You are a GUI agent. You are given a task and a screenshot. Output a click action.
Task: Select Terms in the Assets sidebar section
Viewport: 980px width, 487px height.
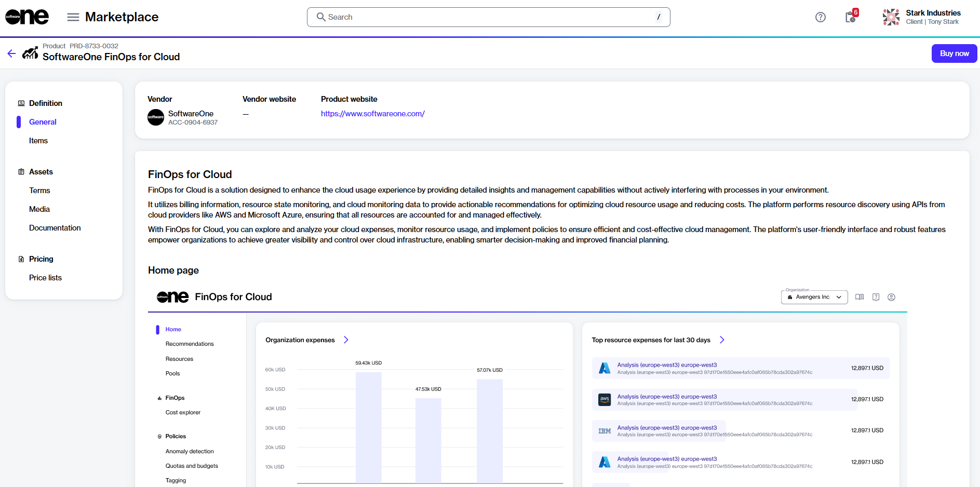click(39, 191)
